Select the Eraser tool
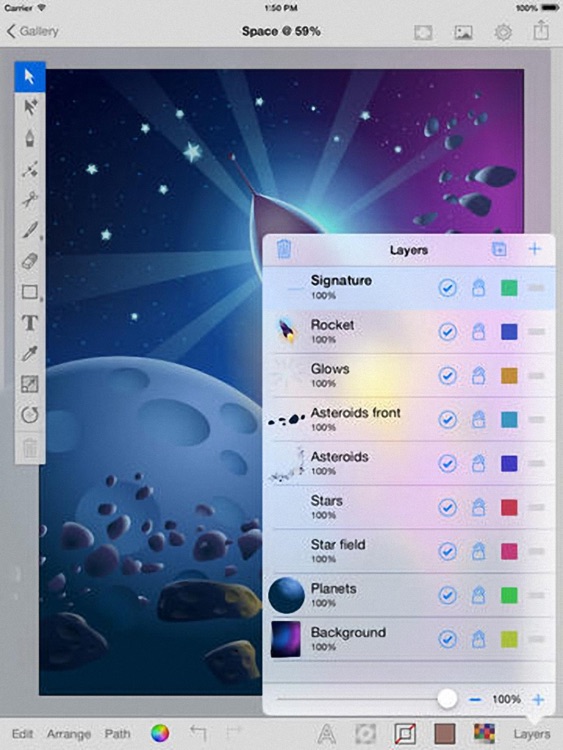Image resolution: width=563 pixels, height=750 pixels. pos(30,262)
